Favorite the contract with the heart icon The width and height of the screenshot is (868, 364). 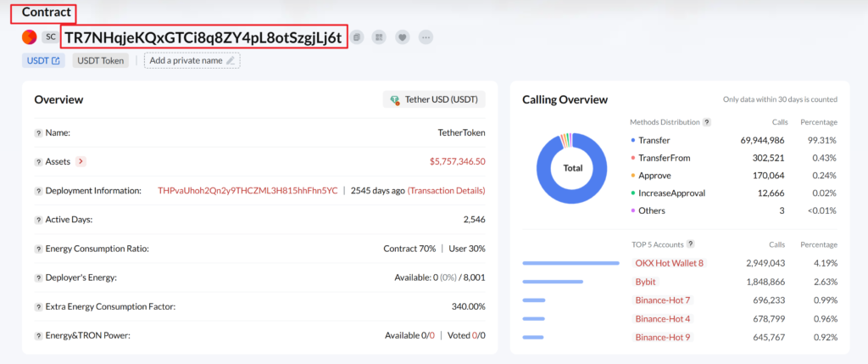point(403,37)
